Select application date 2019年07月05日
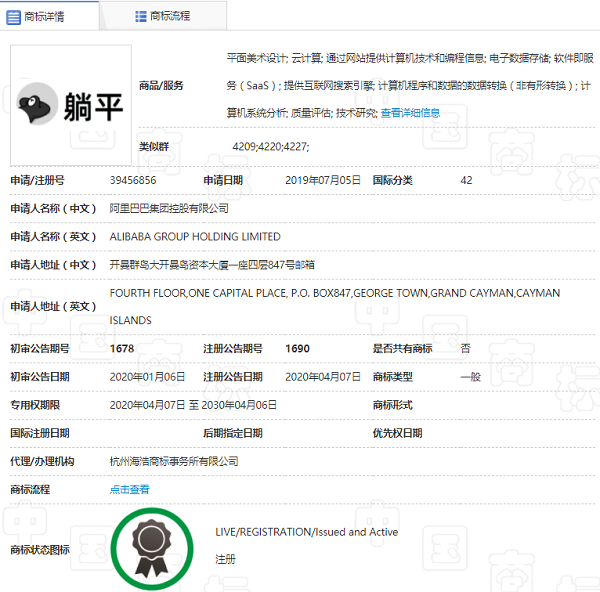Viewport: 600px width, 592px height. tap(323, 180)
